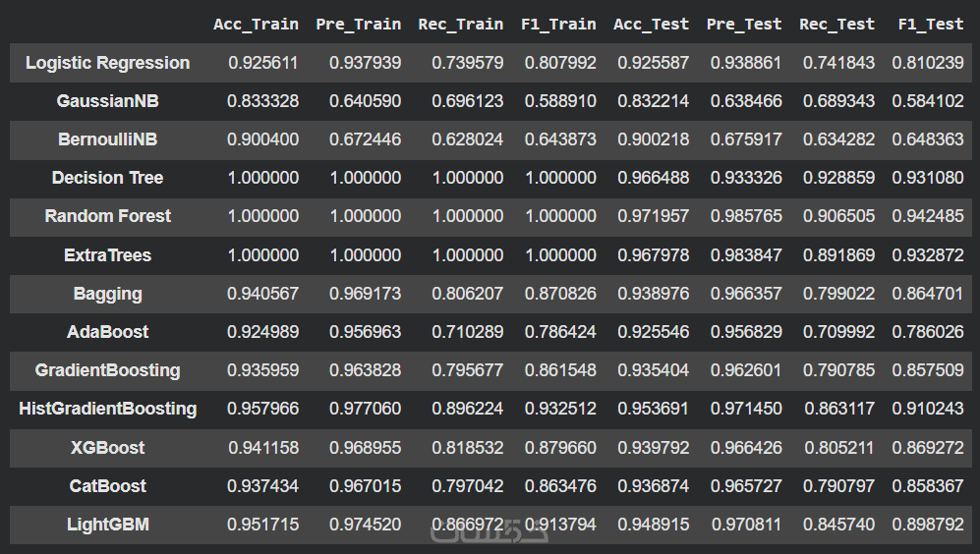Click XGBoost Rec_Train value 0.818532
Screen dimensions: 980x554
coord(468,447)
